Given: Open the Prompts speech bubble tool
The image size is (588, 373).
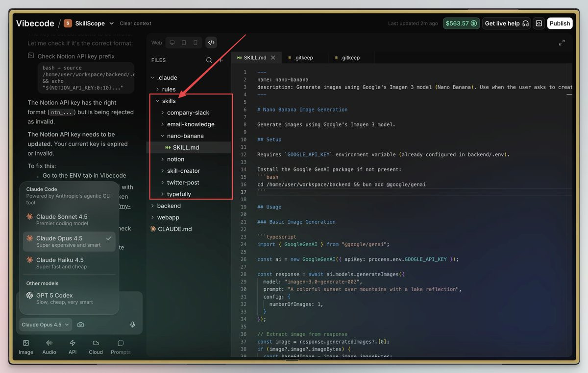Looking at the screenshot, I should tap(121, 347).
